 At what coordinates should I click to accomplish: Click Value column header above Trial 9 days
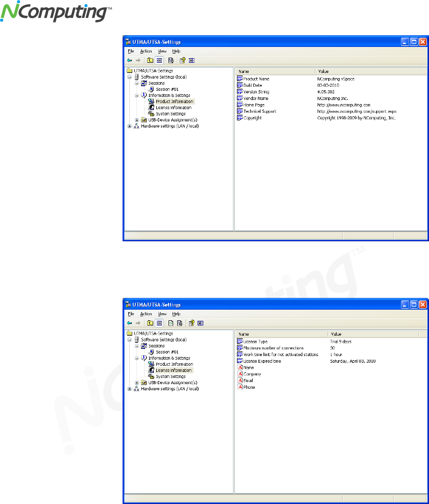(x=373, y=334)
